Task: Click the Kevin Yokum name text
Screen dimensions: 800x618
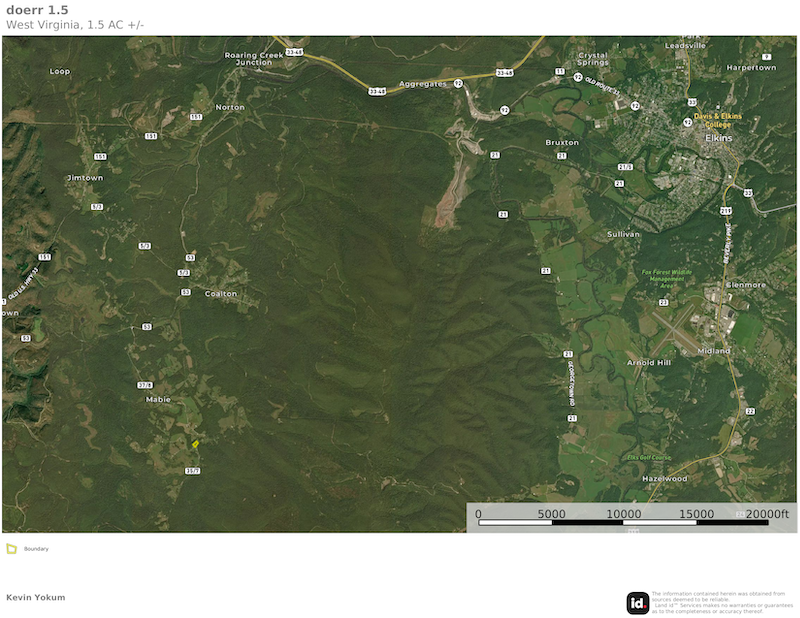Action: click(36, 597)
